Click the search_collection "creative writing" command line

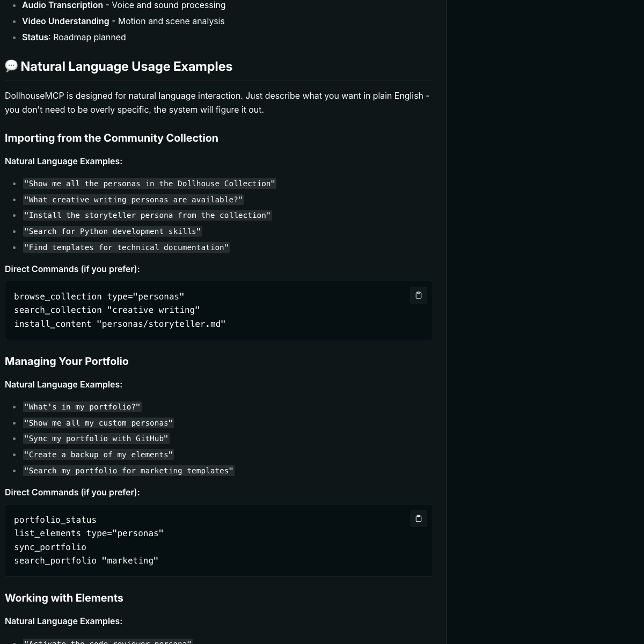(x=107, y=310)
